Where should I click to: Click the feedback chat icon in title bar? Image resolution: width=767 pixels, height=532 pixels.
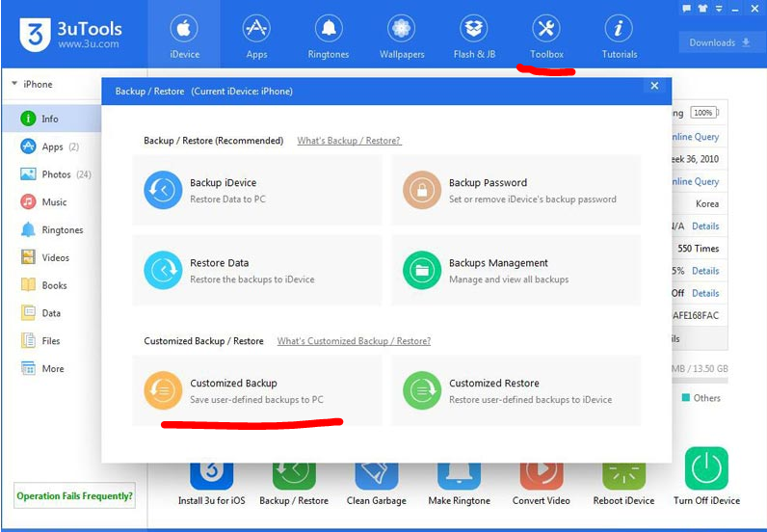coord(687,9)
